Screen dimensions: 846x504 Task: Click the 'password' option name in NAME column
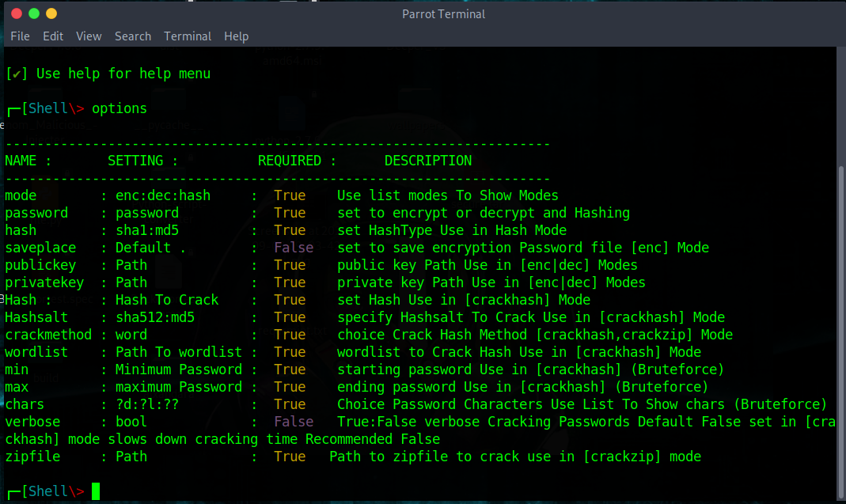pyautogui.click(x=36, y=213)
